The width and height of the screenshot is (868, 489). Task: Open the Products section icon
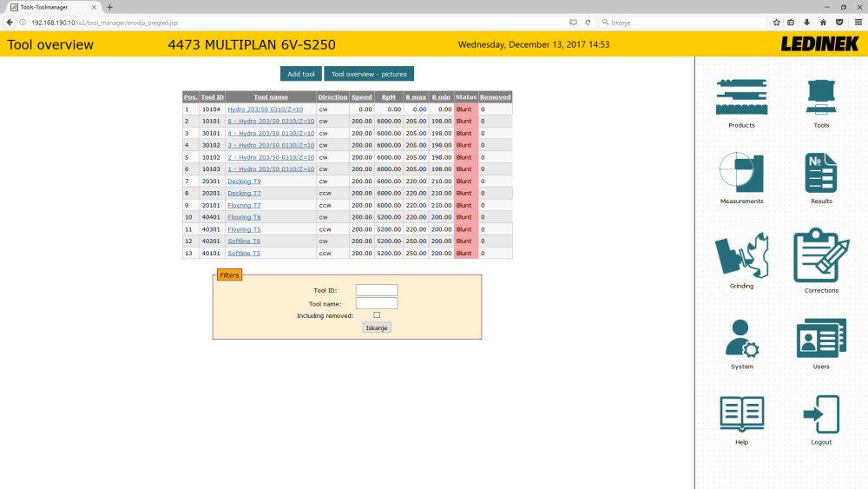coord(741,97)
